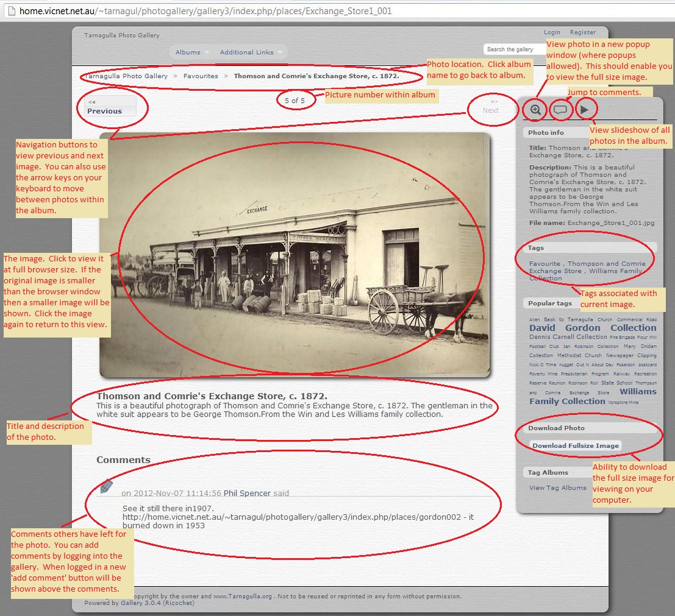Open the View Tag Albums link
Viewport: 675px width, 616px height.
558,488
